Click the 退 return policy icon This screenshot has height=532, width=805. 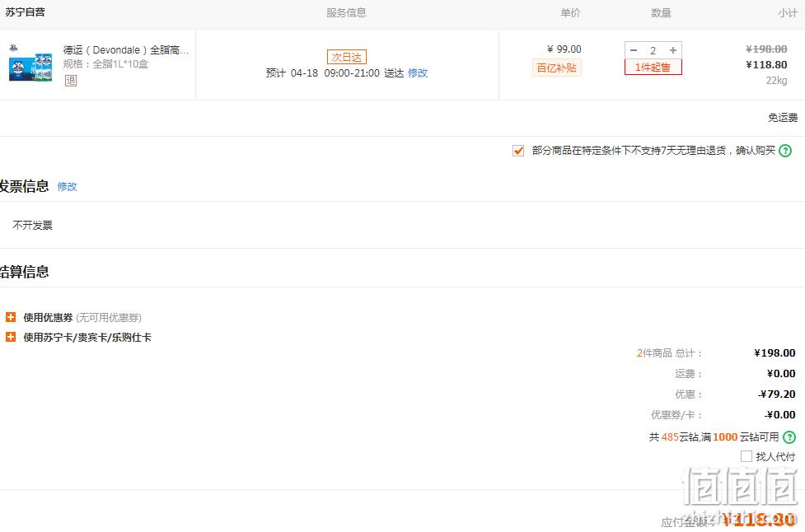tap(71, 81)
